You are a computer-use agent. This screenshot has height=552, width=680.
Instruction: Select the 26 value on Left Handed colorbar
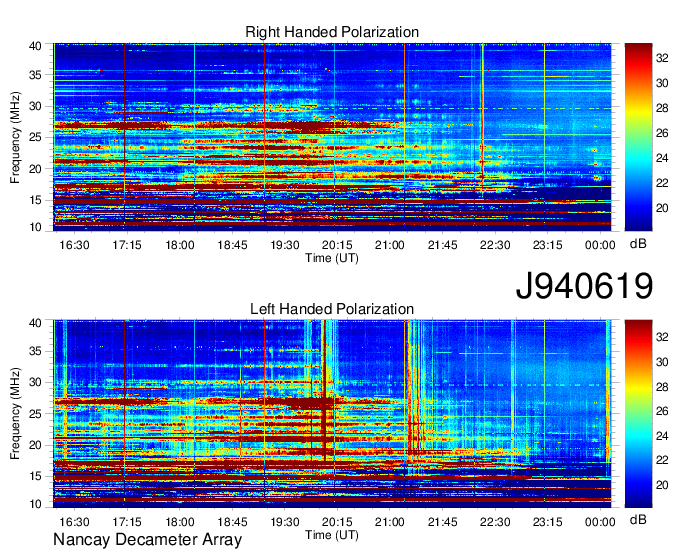coord(662,411)
